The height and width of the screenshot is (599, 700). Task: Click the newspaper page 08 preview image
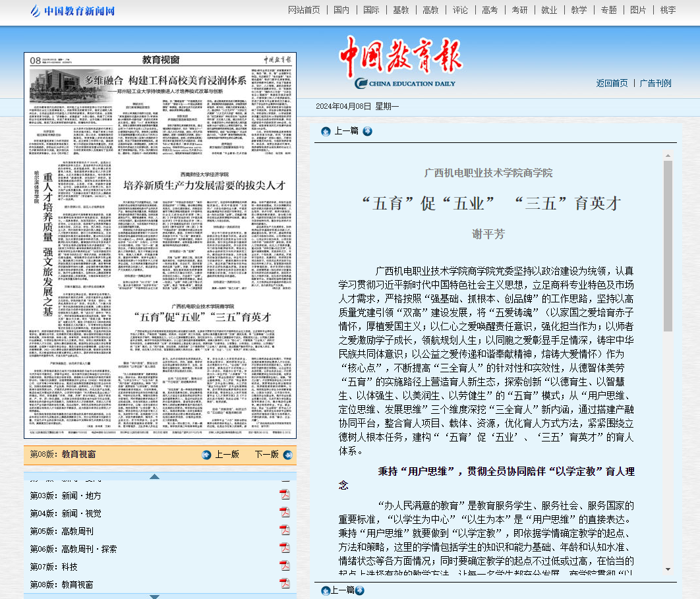[x=160, y=245]
